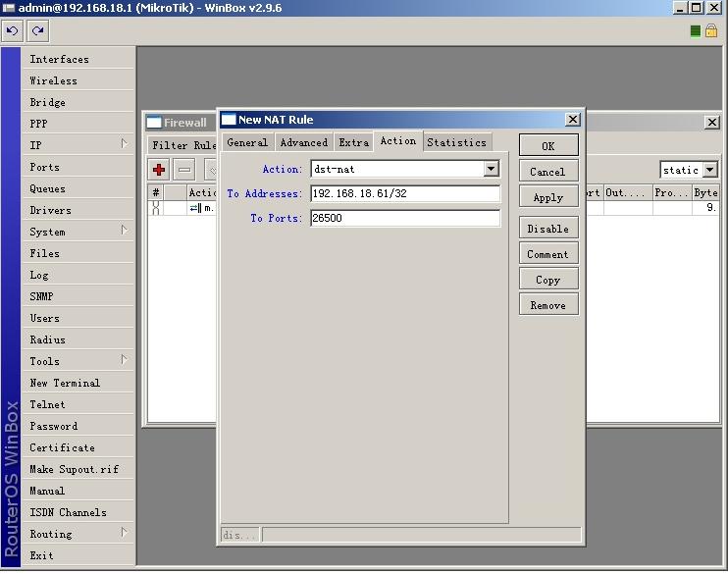Click the undo arrow in the top toolbar

coord(13,30)
